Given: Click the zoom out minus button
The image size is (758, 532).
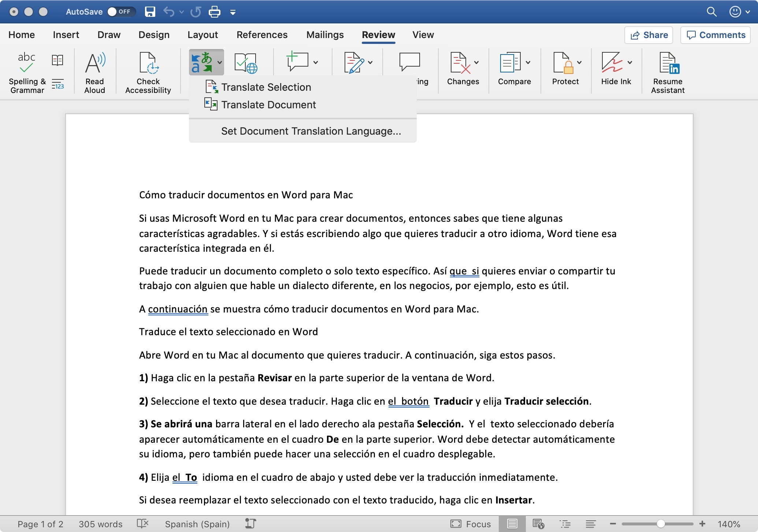Looking at the screenshot, I should 613,524.
